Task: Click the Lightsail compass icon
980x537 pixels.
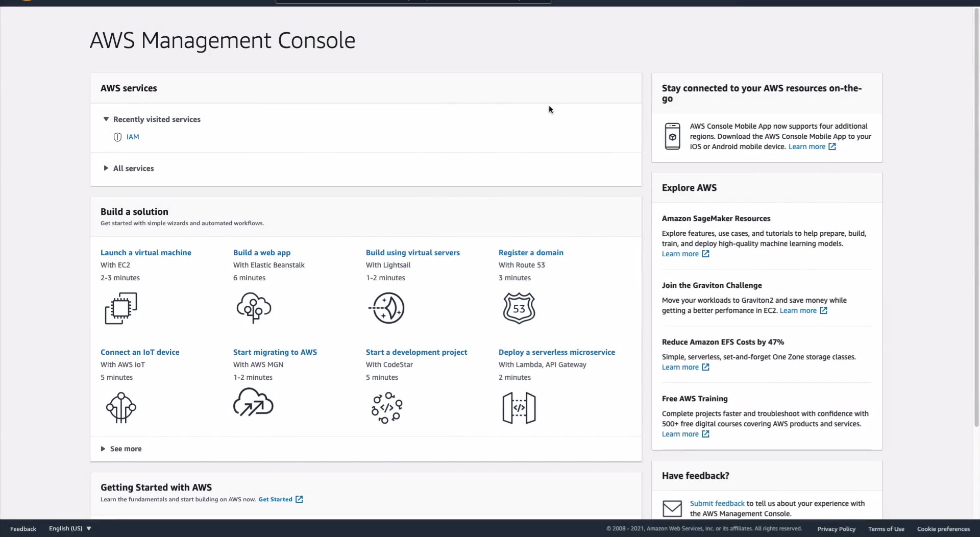Action: (x=386, y=308)
